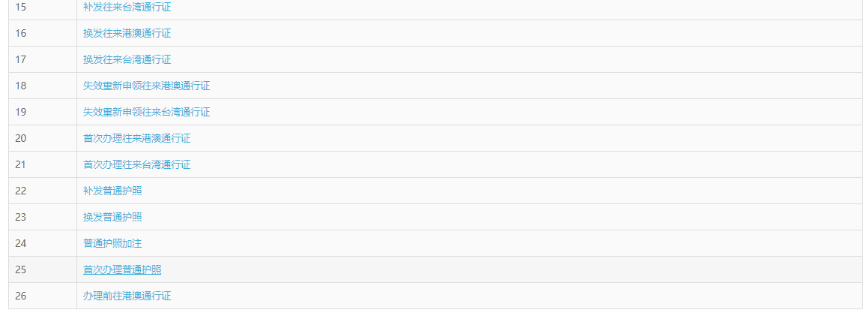Click the underlined 首次办理普通护照 link
Viewport: 868px width, 316px height.
click(122, 269)
